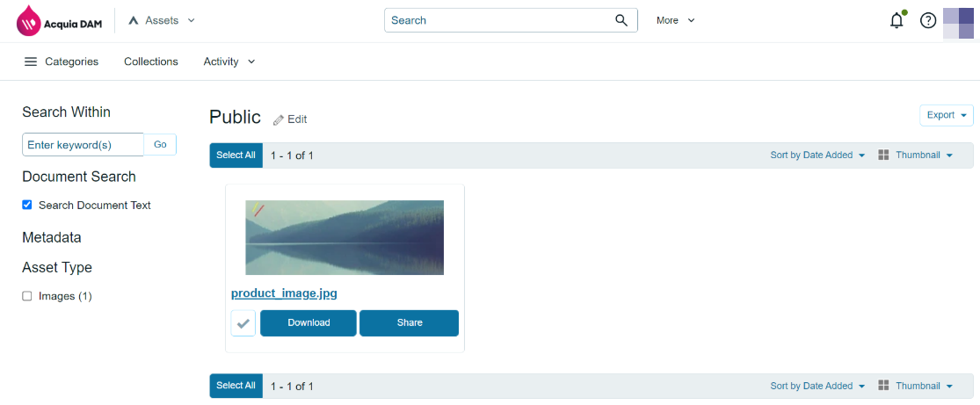The height and width of the screenshot is (405, 980).
Task: Click the Enter keyword(s) field
Action: coord(83,145)
